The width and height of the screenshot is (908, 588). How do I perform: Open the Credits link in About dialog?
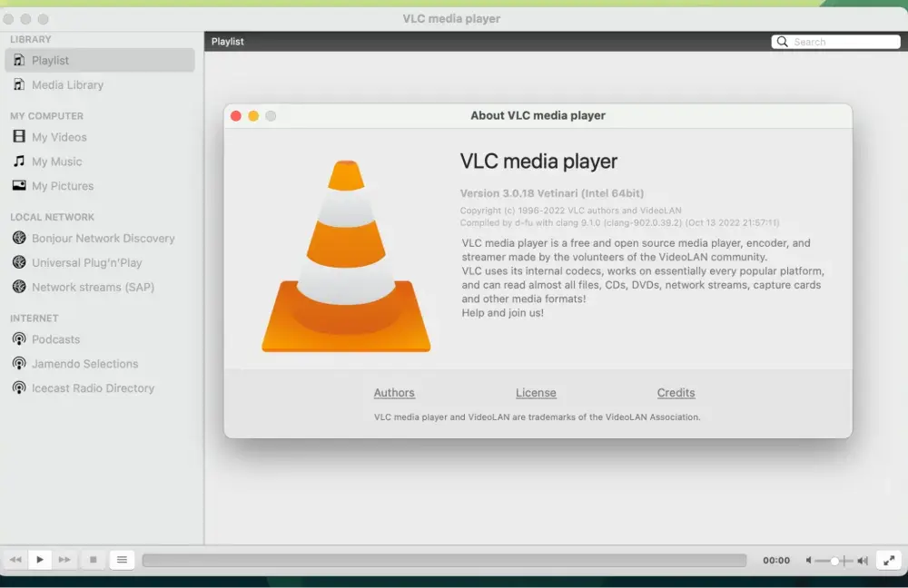tap(676, 392)
